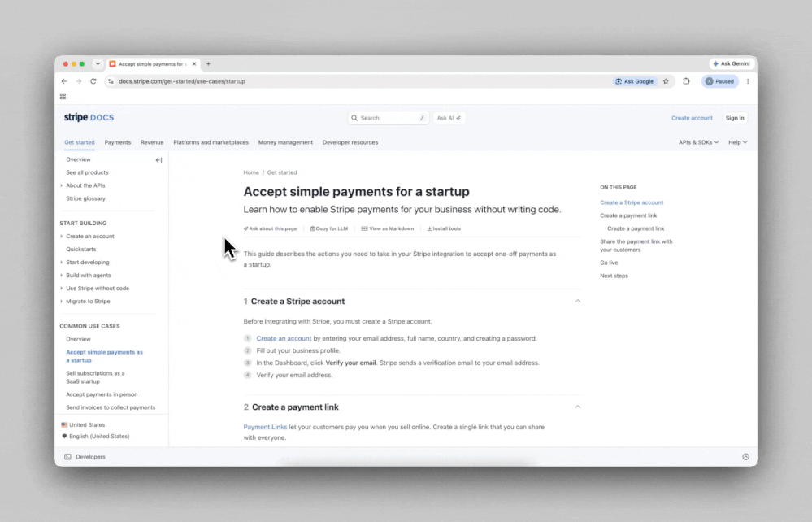Collapse the sidebar with the arrow icon
This screenshot has height=522, width=812.
coord(159,160)
